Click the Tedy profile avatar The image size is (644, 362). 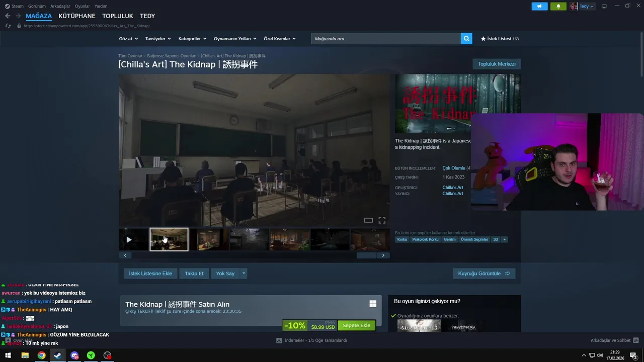tap(574, 6)
